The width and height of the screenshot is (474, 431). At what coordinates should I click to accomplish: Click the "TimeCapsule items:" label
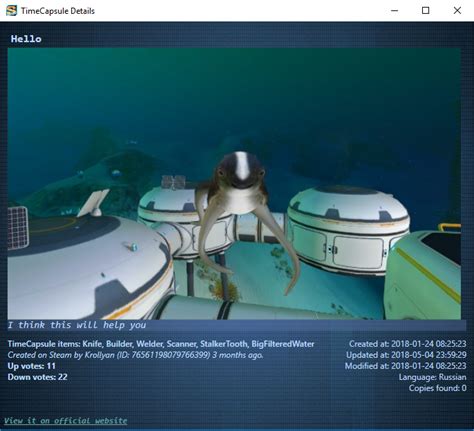(44, 344)
